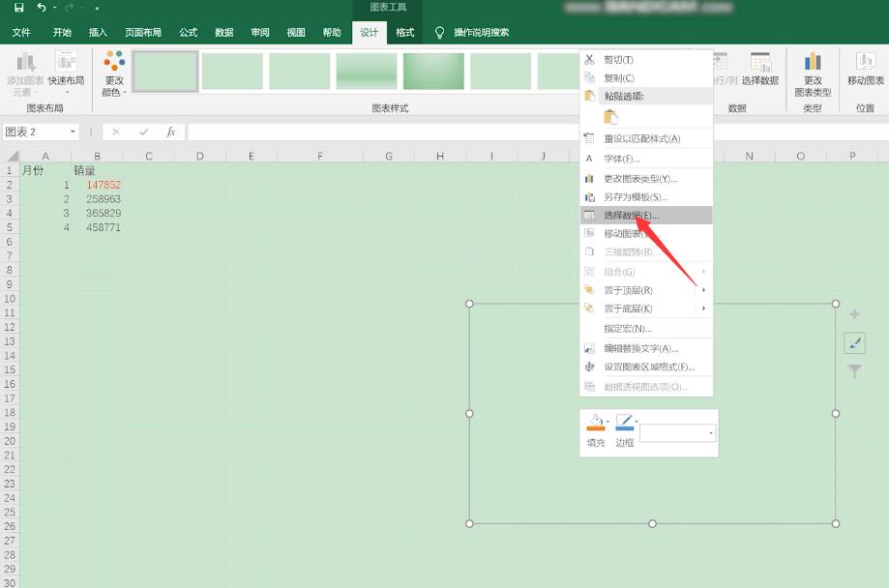889x588 pixels.
Task: Switch to the Format tab
Action: 404,32
